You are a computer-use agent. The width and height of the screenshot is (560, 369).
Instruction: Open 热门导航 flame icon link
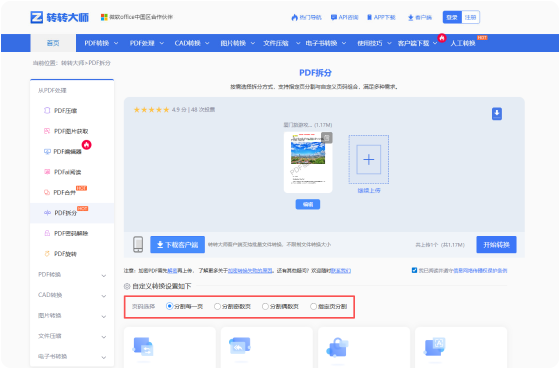tap(306, 17)
